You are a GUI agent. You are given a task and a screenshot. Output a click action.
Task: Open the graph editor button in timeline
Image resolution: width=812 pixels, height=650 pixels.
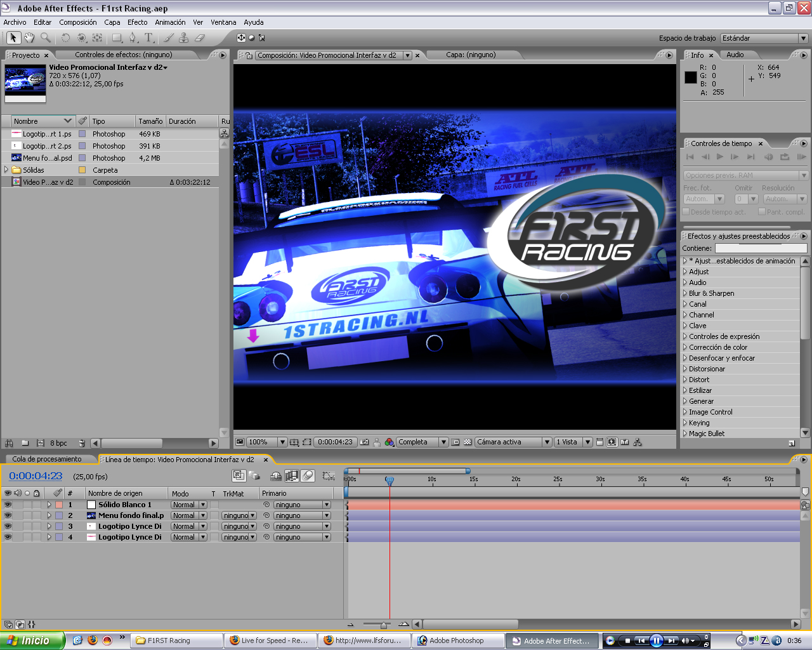(x=329, y=475)
